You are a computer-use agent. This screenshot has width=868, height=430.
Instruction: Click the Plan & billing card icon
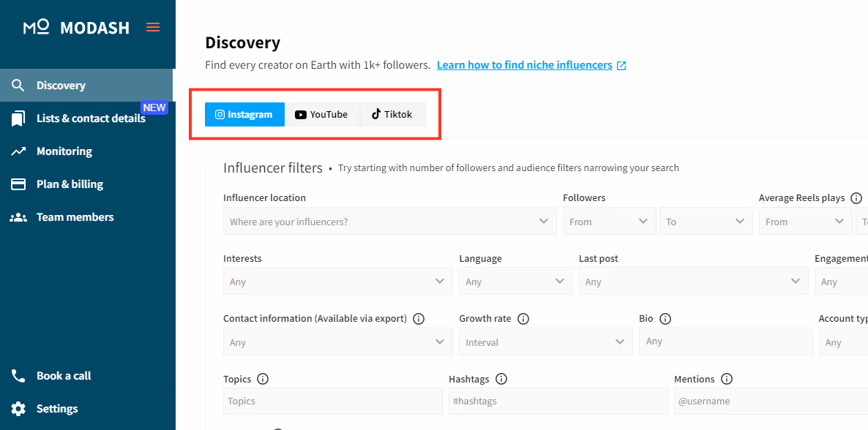(18, 184)
